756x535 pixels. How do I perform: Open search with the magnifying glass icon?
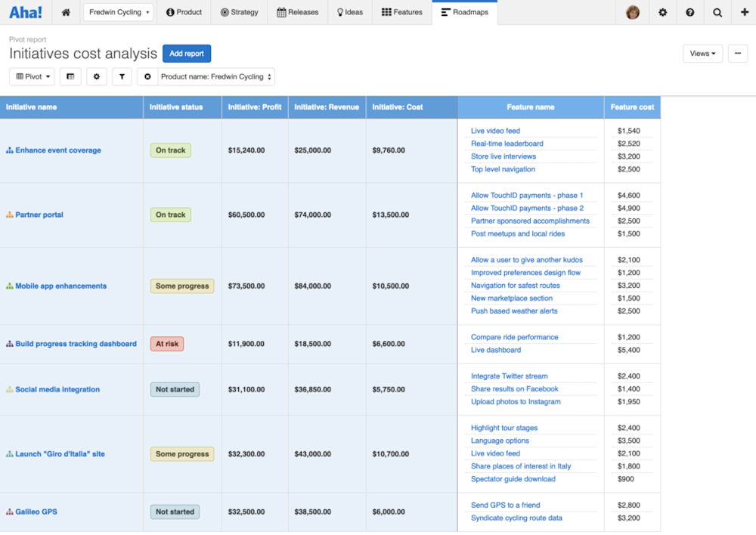tap(717, 12)
